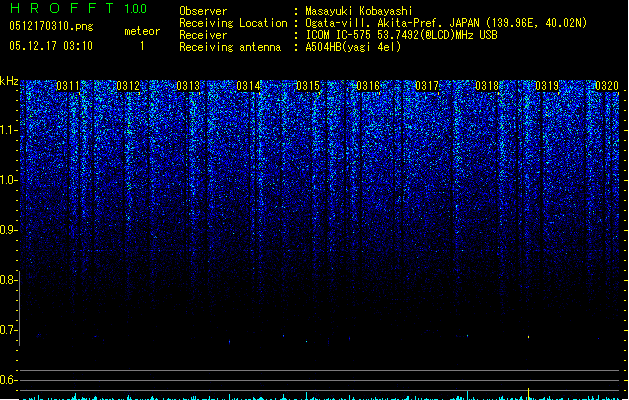Click the 1.0 kHz axis label

click(x=8, y=180)
